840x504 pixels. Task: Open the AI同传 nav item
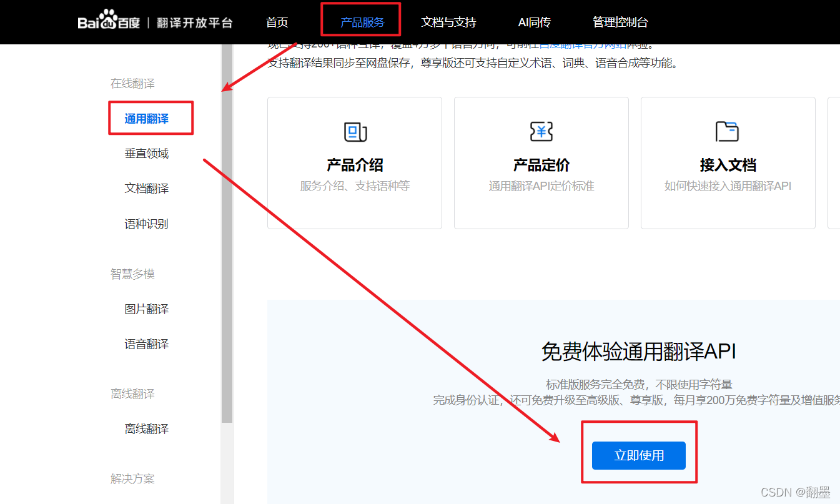[x=535, y=22]
